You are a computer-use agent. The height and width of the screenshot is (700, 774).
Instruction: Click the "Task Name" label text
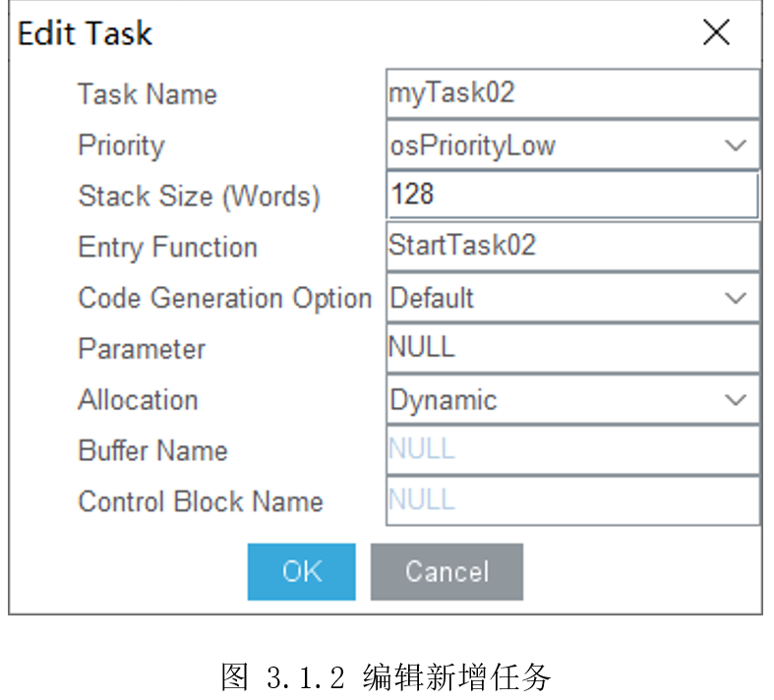[148, 94]
